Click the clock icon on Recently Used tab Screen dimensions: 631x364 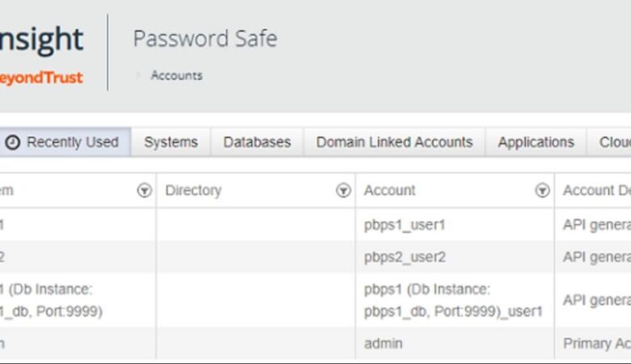(x=12, y=142)
